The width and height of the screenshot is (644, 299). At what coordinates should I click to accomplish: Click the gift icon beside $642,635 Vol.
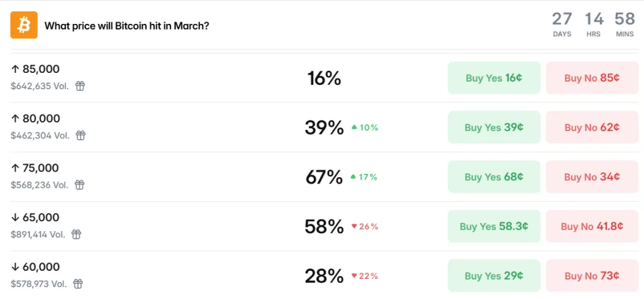point(80,86)
